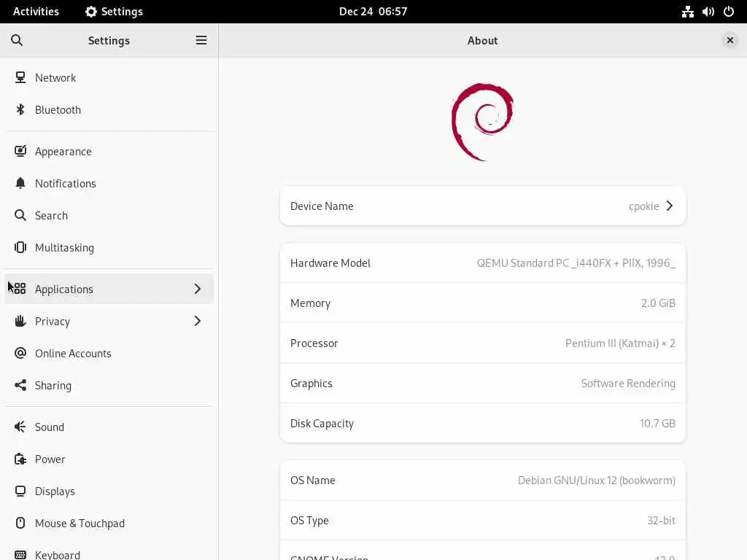
Task: Open Device Name chevron to rename
Action: point(670,206)
